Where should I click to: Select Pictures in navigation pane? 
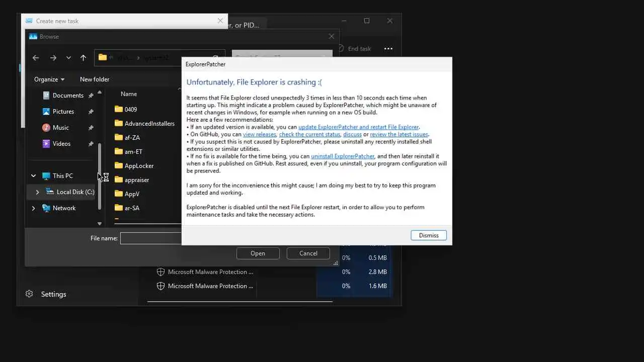pos(63,112)
